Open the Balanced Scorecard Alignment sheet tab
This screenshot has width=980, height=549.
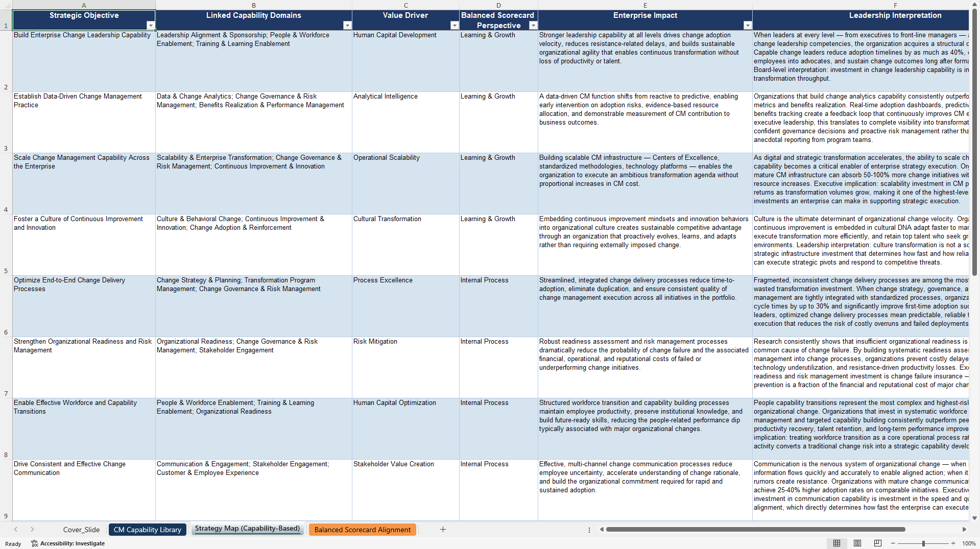362,530
